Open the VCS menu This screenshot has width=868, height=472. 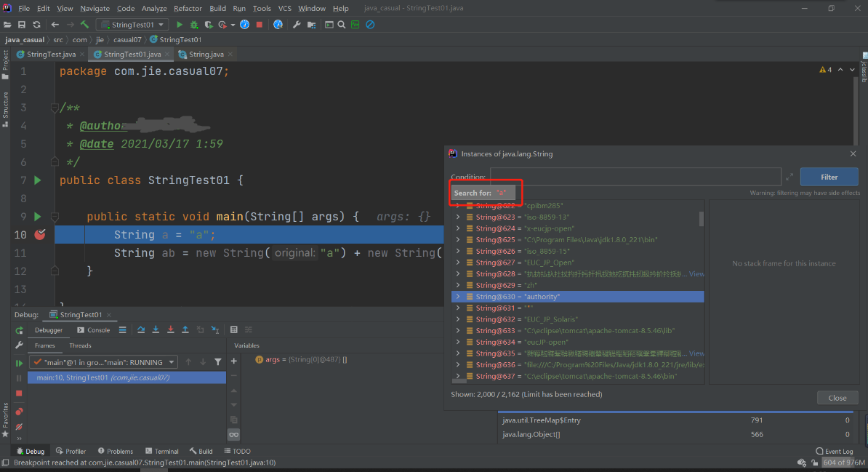(x=284, y=8)
